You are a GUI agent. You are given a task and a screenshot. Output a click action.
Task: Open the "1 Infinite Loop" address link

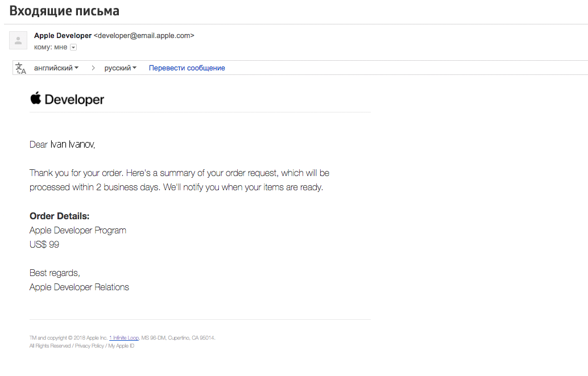point(124,338)
